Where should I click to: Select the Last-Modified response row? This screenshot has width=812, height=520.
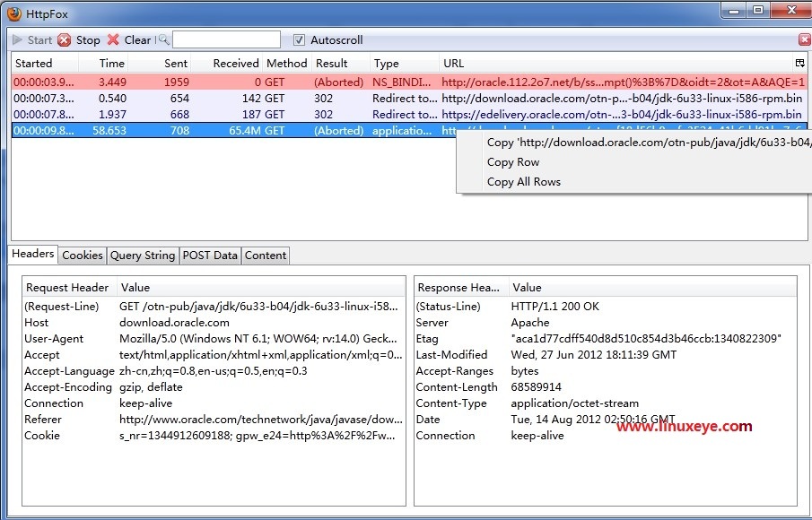click(605, 354)
